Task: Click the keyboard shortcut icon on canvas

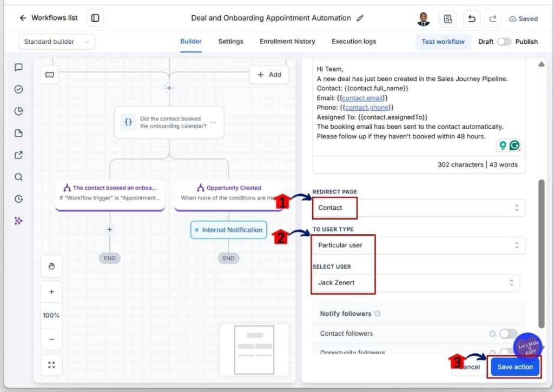Action: 49,75
